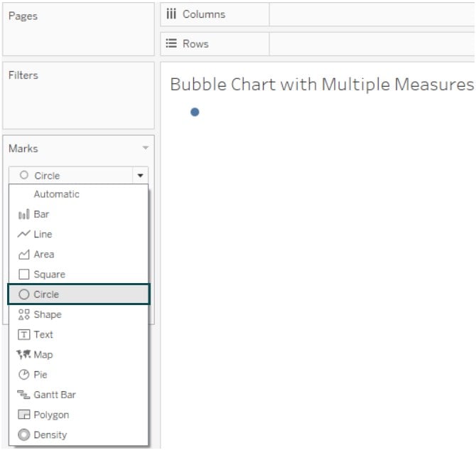Select Shape mark type option
The height and width of the screenshot is (453, 476).
(79, 314)
